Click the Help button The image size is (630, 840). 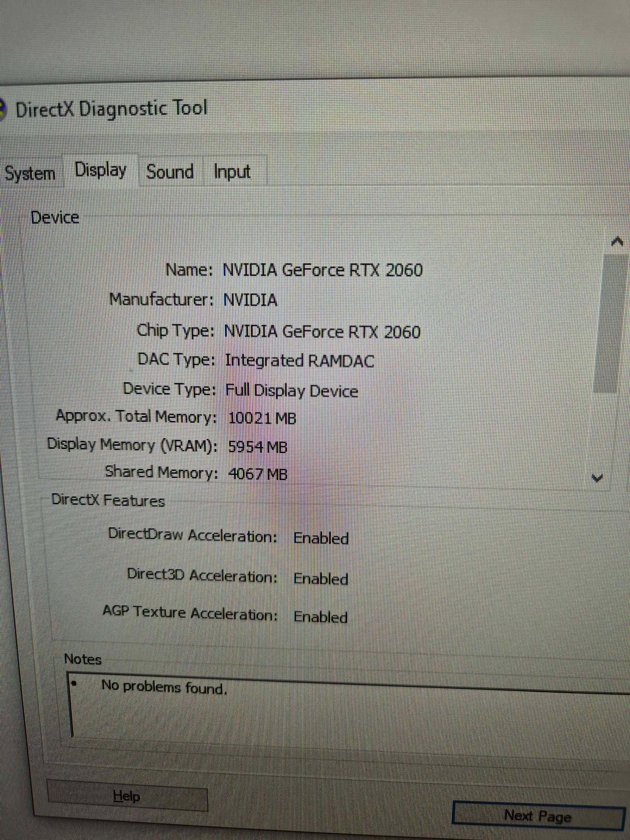pyautogui.click(x=127, y=796)
